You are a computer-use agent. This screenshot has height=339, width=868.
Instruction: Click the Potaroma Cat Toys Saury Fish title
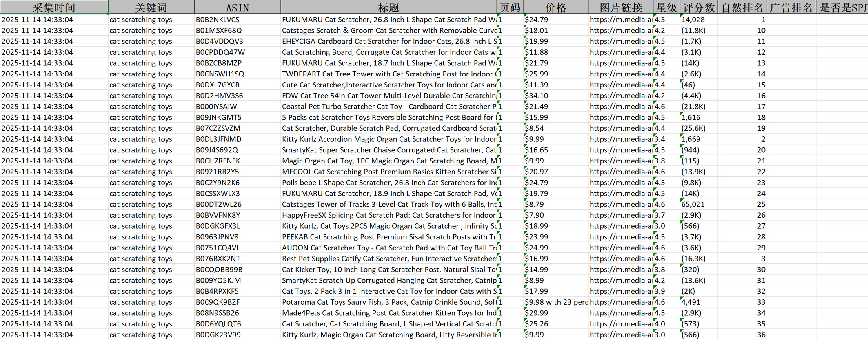tap(388, 302)
